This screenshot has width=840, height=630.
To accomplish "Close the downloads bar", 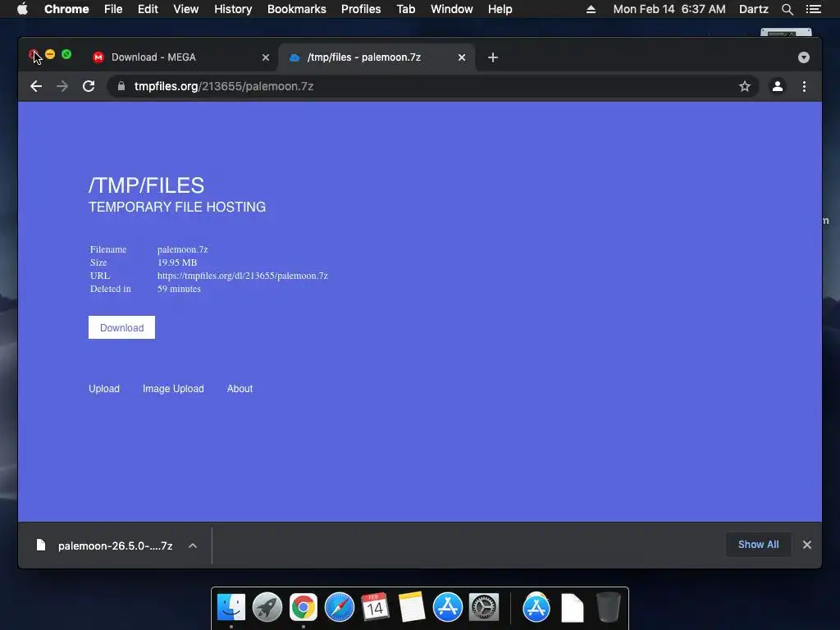I will tap(807, 545).
